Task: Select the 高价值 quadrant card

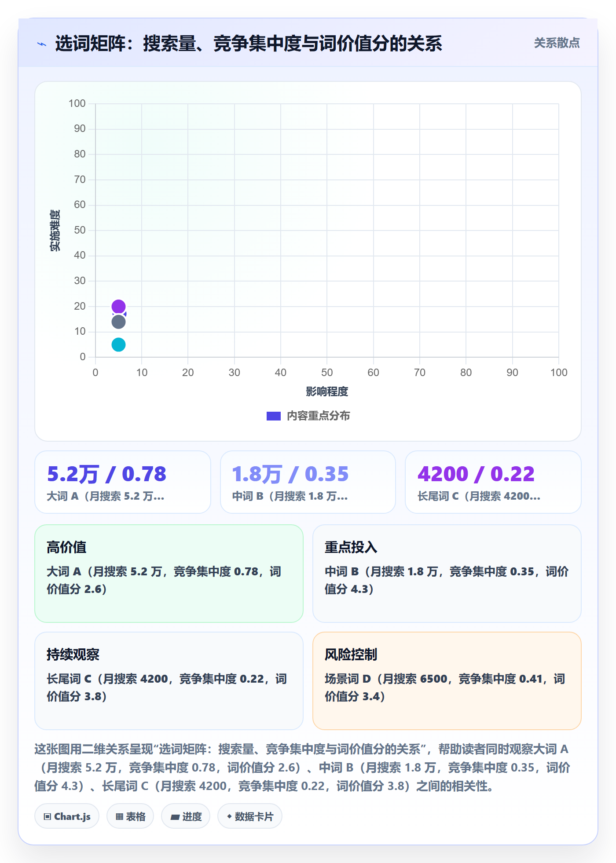Action: pos(169,574)
